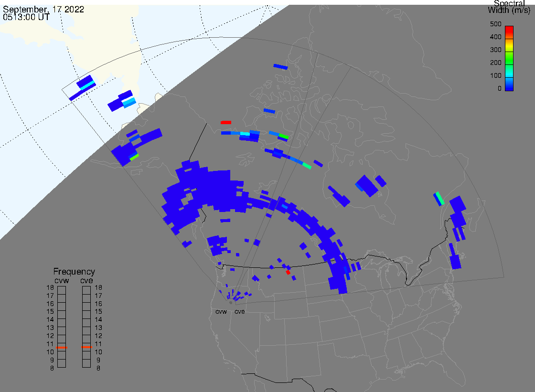Click the cve radar site label on the map
The width and height of the screenshot is (535, 392).
[239, 312]
